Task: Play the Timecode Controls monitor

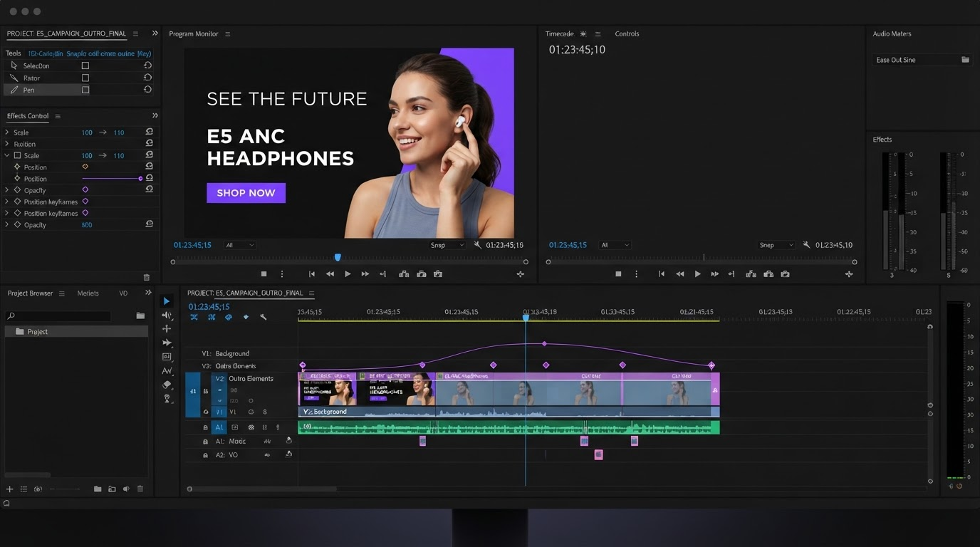Action: coord(697,273)
